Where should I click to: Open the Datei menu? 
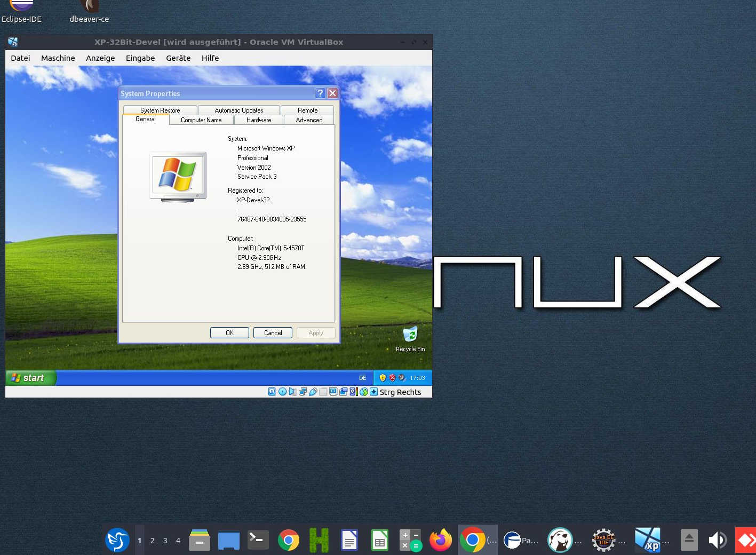(20, 58)
